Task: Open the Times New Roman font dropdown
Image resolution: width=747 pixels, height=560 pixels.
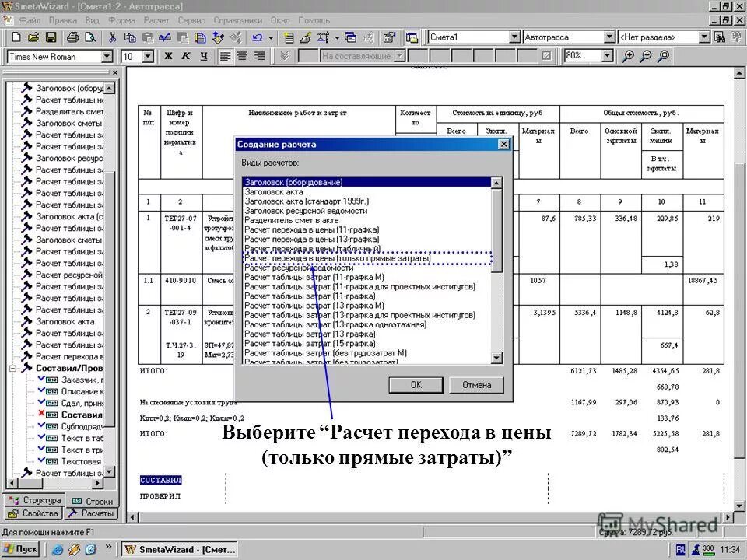Action: [x=107, y=57]
